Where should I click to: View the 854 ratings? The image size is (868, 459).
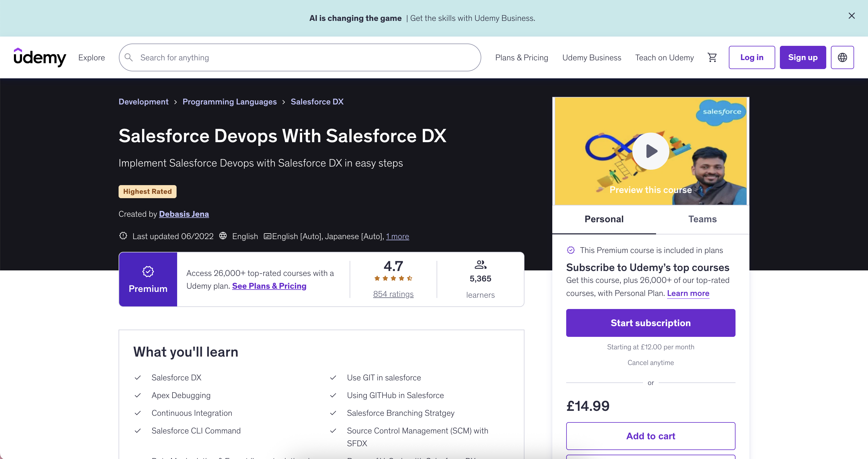[393, 294]
